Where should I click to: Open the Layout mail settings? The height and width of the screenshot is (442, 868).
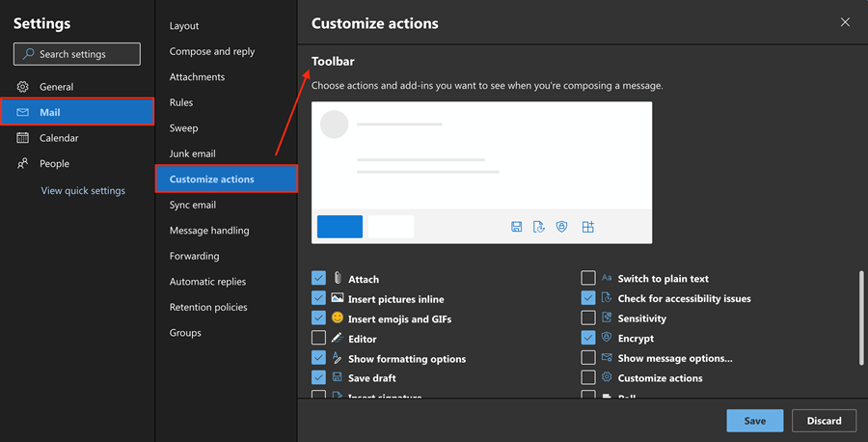pyautogui.click(x=227, y=25)
